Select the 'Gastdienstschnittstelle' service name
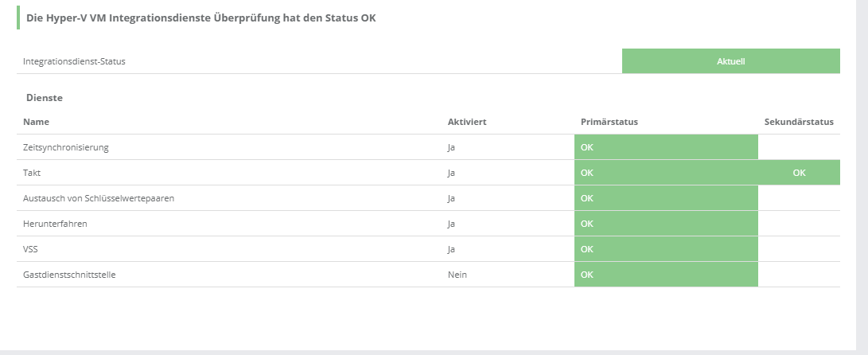 tap(70, 275)
